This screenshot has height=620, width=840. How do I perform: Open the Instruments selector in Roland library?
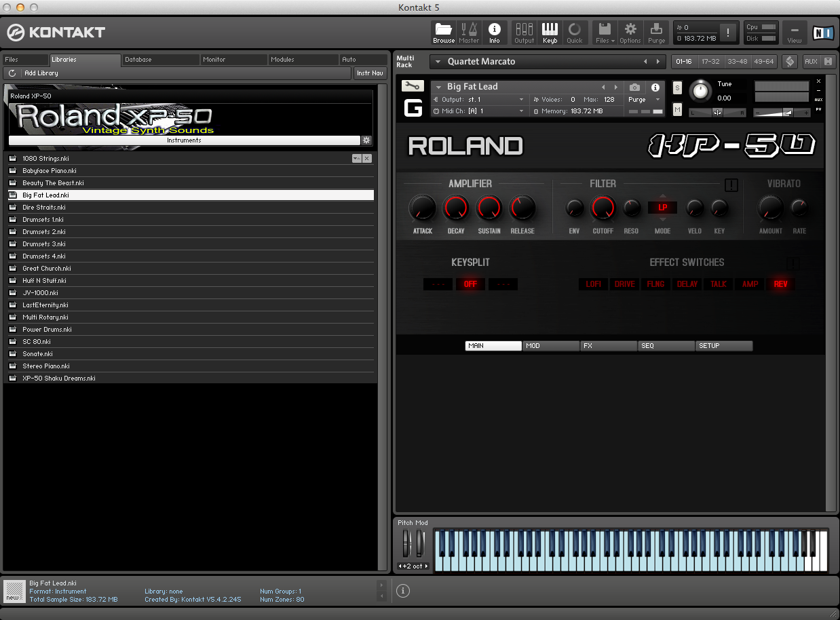[x=184, y=140]
